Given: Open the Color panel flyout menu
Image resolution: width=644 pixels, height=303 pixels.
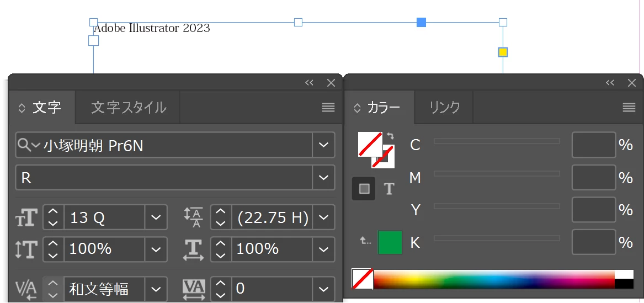Looking at the screenshot, I should (x=629, y=108).
